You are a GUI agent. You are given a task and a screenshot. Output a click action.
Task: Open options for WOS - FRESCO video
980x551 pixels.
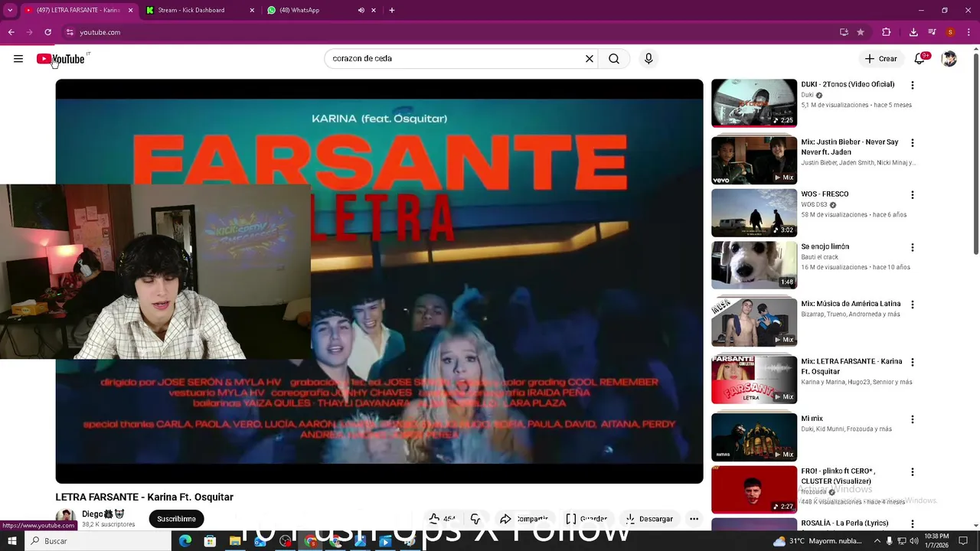coord(912,194)
